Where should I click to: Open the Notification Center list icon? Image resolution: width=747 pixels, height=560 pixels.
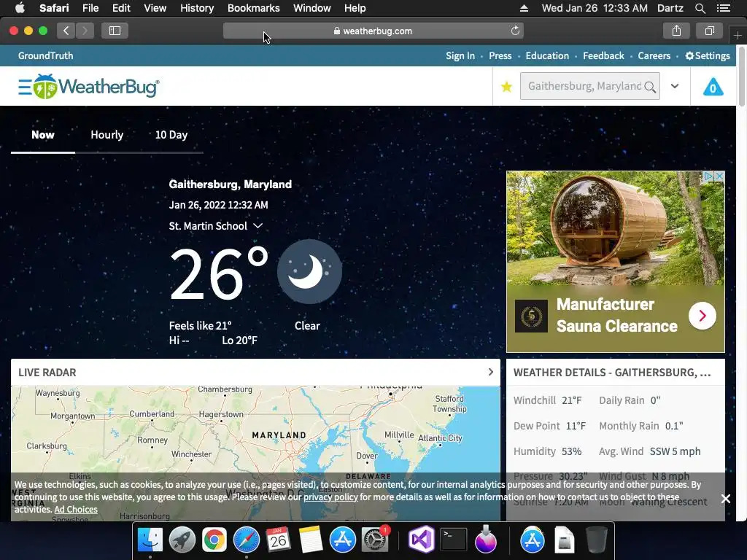point(723,8)
